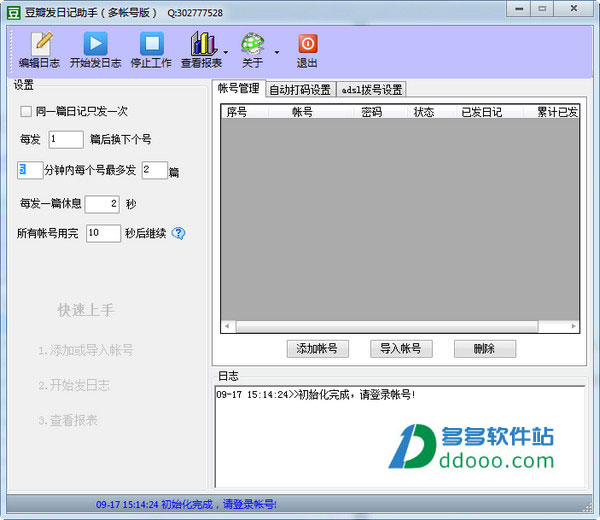Click the 每发 count input field
The image size is (600, 520).
click(66, 139)
